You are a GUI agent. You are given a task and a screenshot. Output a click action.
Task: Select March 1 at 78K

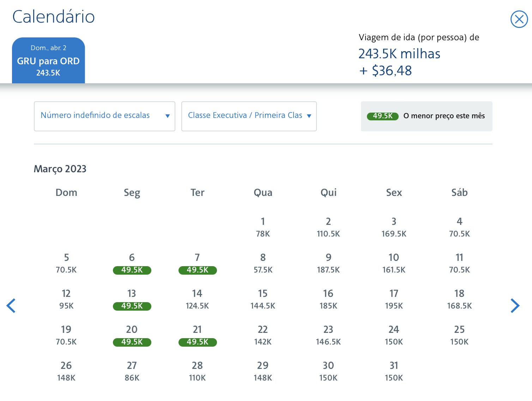tap(263, 227)
